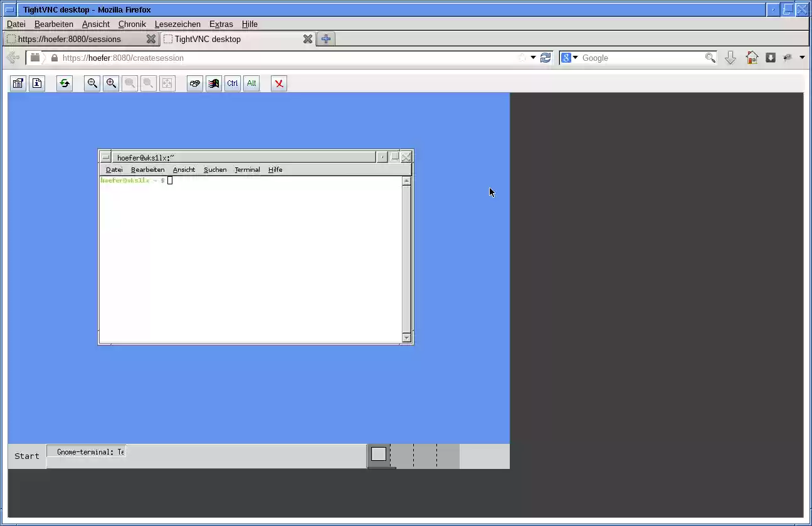Zoom into the remote desktop view
This screenshot has width=812, height=526.
point(111,83)
